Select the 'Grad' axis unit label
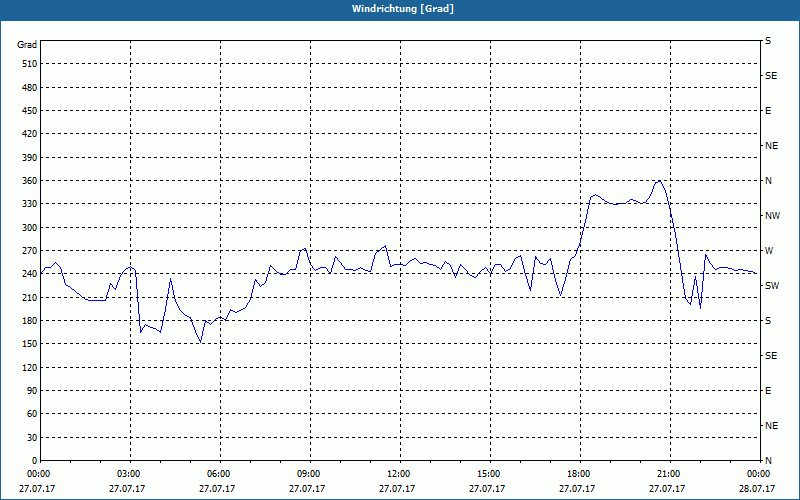 tap(27, 45)
